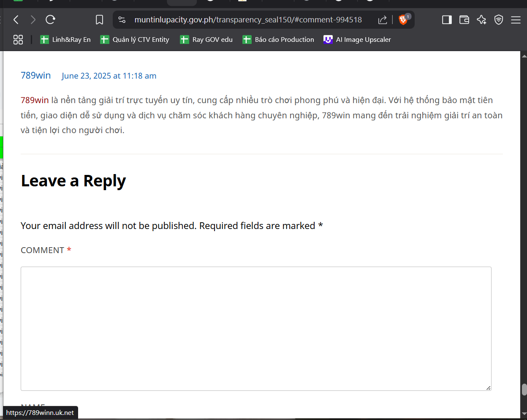Click the scrollbar down arrow
The width and height of the screenshot is (527, 420).
point(524,414)
